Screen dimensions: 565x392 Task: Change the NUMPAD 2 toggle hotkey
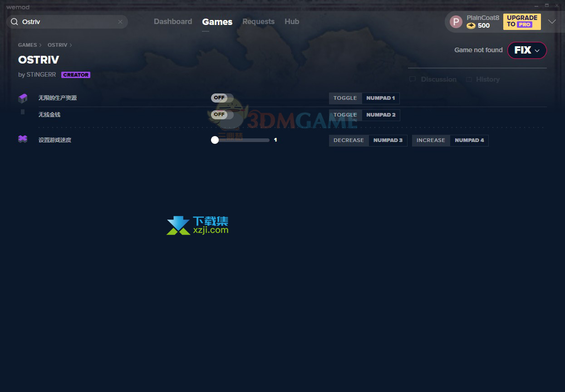(381, 115)
